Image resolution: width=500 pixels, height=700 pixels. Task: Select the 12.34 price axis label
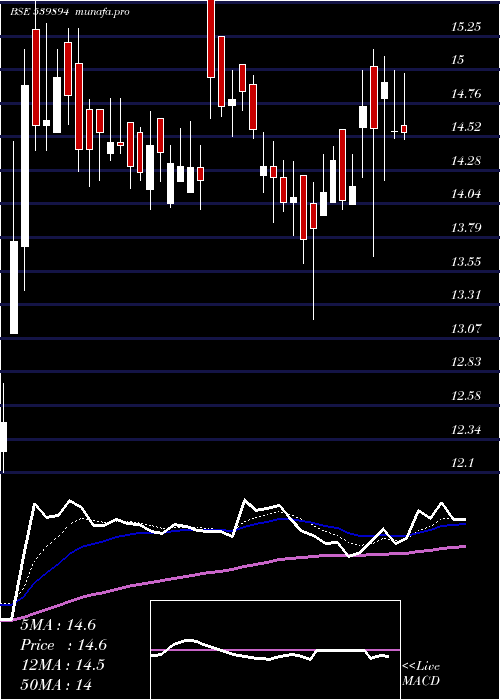pos(466,430)
